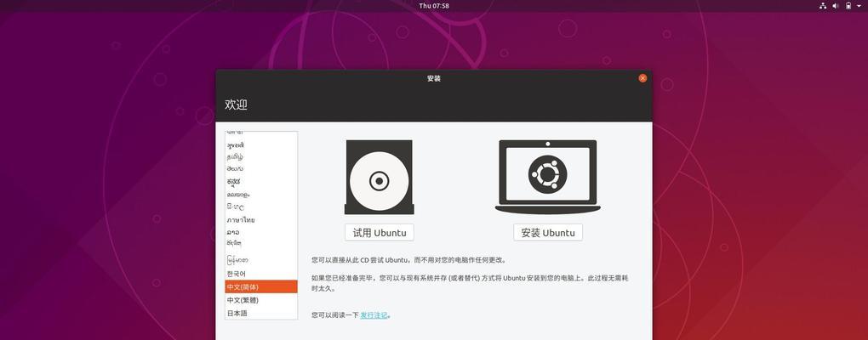Open the volume speaker icon in top bar

(x=836, y=6)
